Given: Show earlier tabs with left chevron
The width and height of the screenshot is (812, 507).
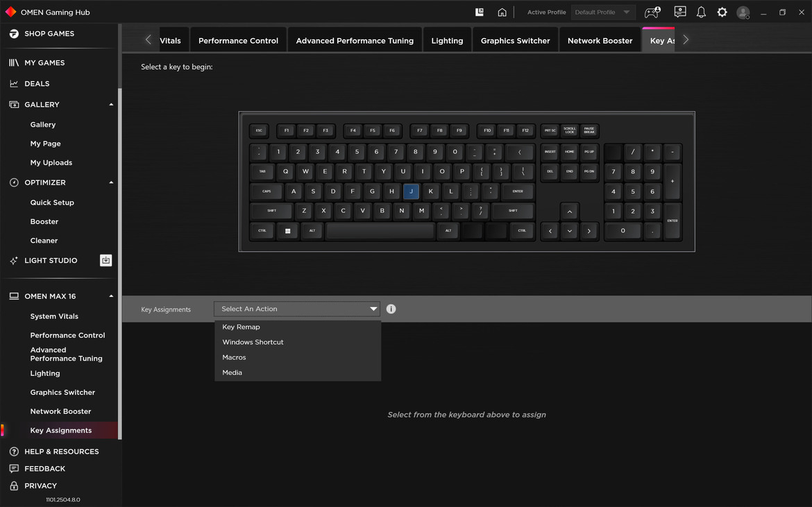Looking at the screenshot, I should click(x=148, y=40).
